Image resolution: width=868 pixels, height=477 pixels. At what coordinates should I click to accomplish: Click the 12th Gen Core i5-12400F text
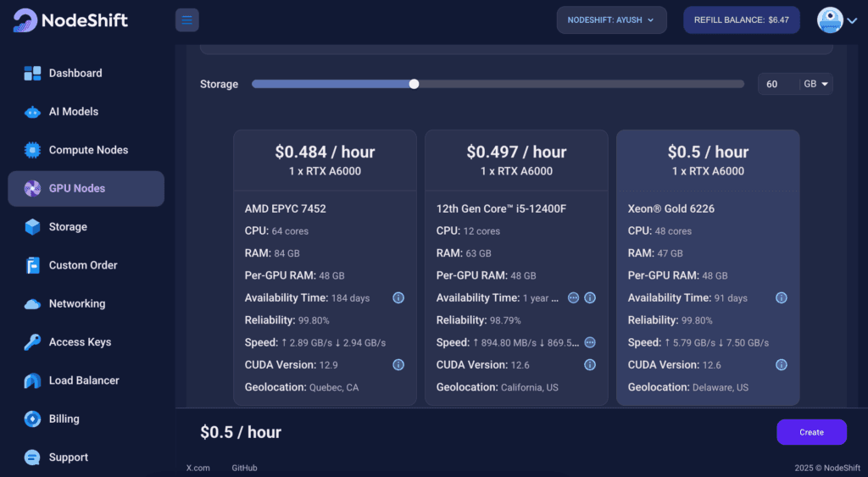(x=501, y=209)
